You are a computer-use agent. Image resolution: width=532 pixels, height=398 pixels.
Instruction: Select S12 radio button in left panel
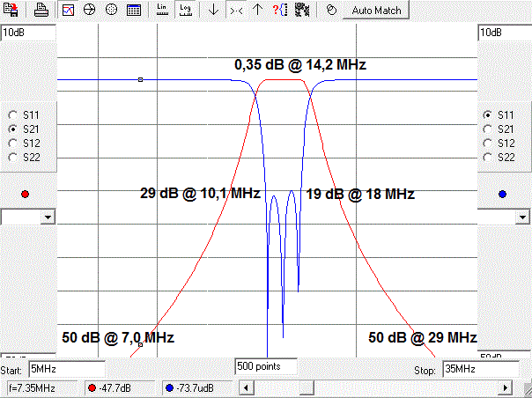coord(11,143)
